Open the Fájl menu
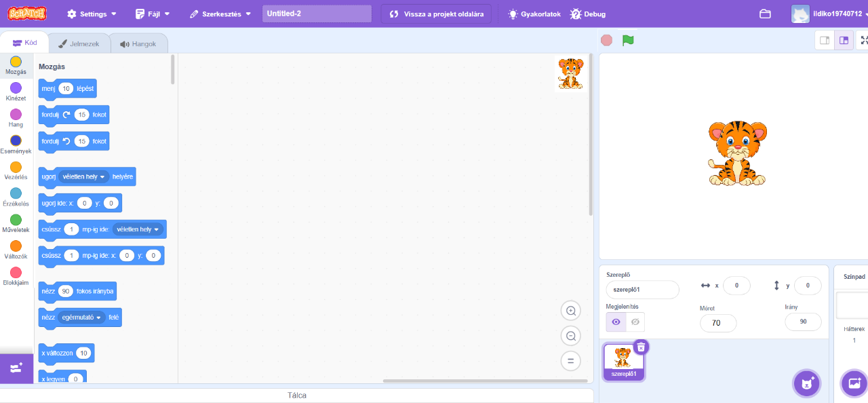868x403 pixels. (x=153, y=14)
